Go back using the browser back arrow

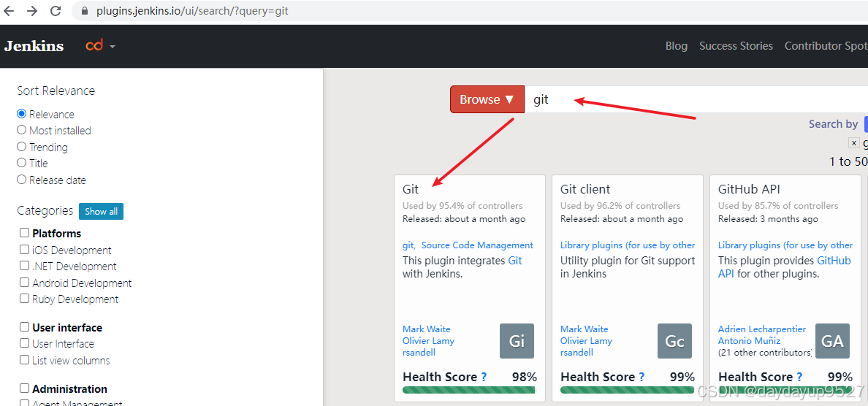point(9,10)
